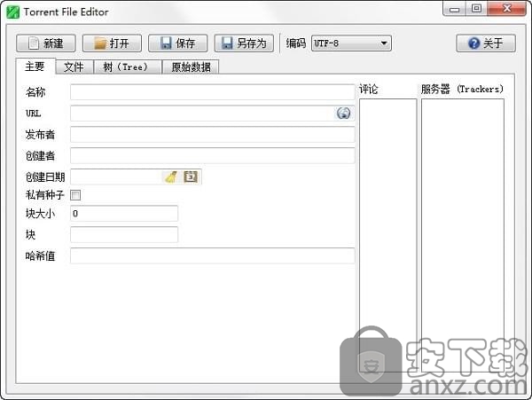
Task: Click the 新建 (New) button
Action: pyautogui.click(x=46, y=43)
